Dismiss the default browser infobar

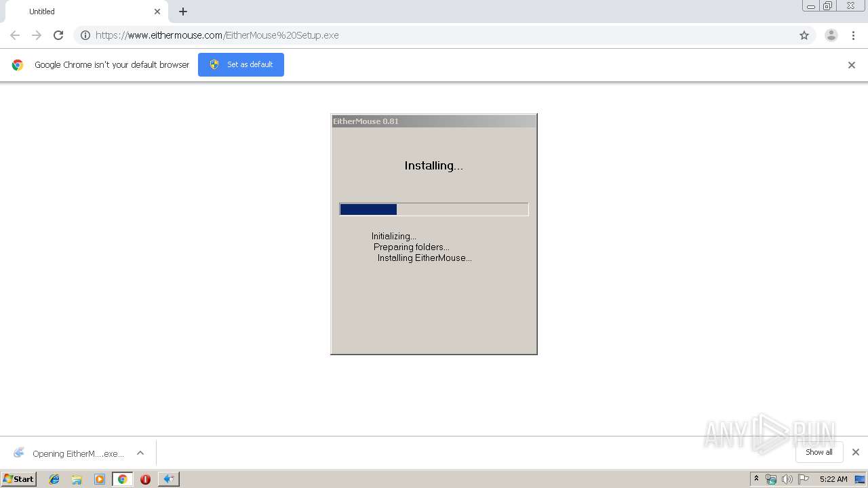[852, 65]
